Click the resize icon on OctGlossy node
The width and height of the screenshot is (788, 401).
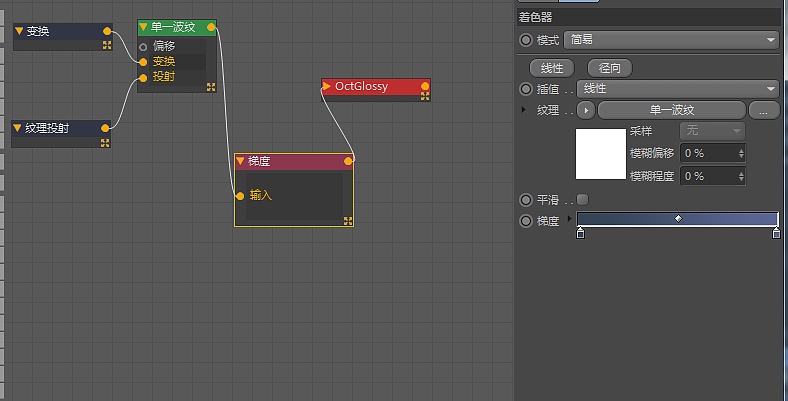coord(425,96)
